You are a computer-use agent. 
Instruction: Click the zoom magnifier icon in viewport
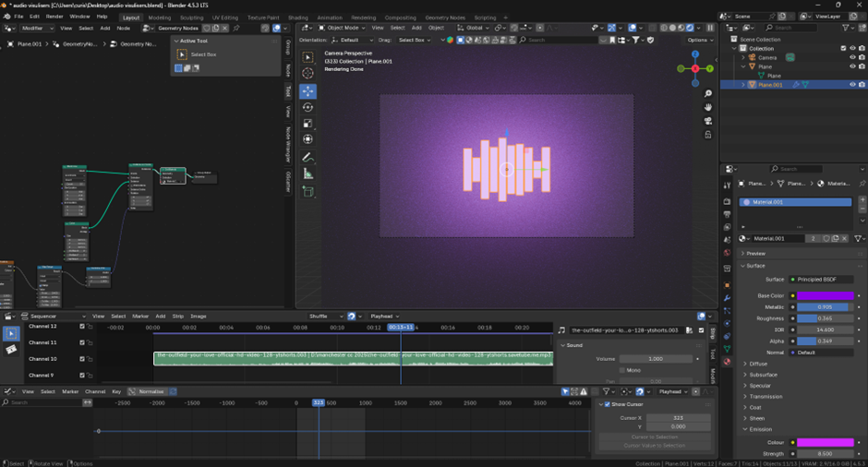708,94
